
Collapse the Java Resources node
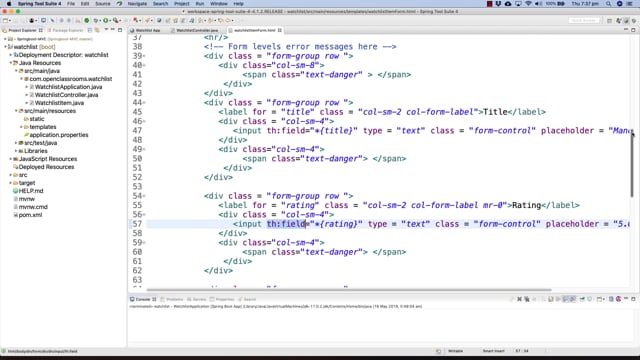[x=11, y=63]
